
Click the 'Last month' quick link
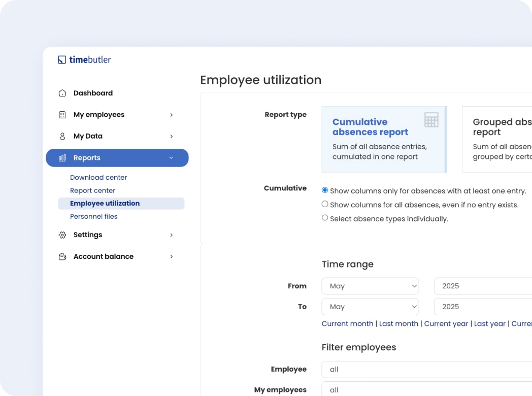point(398,324)
